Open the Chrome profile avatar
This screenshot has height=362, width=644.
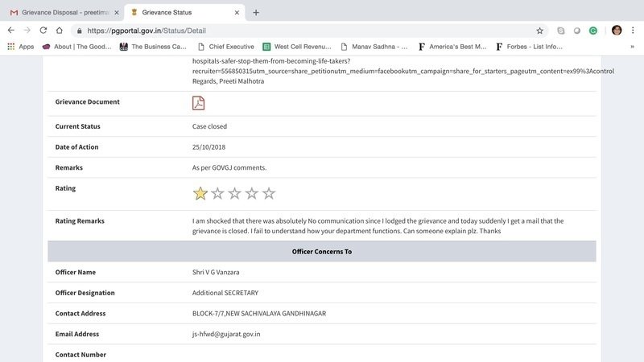(x=617, y=30)
